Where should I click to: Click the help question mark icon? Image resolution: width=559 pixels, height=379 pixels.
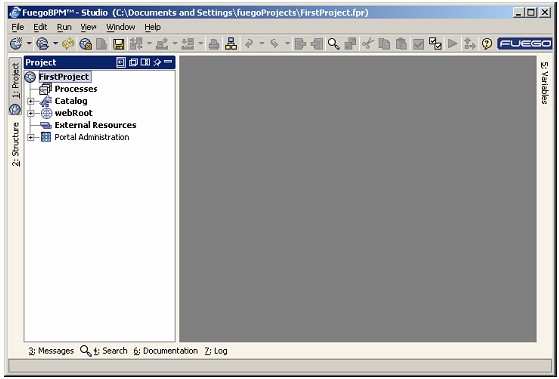(x=487, y=44)
